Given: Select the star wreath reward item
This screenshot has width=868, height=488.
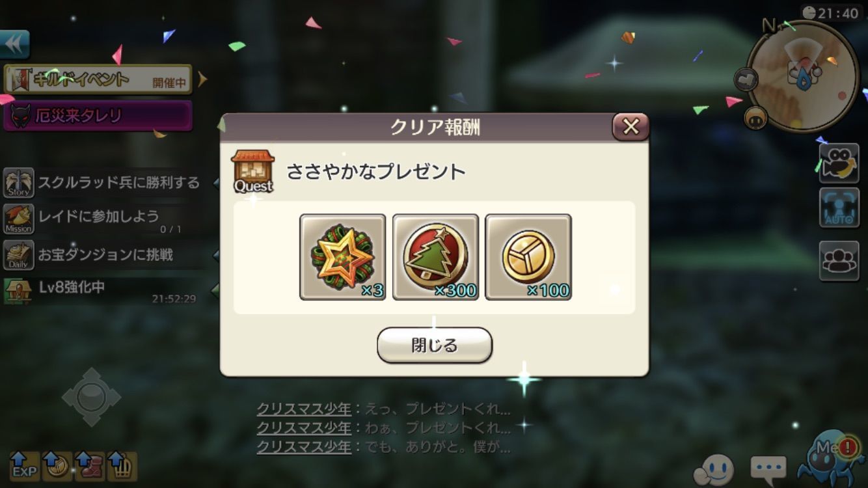Looking at the screenshot, I should [x=343, y=257].
